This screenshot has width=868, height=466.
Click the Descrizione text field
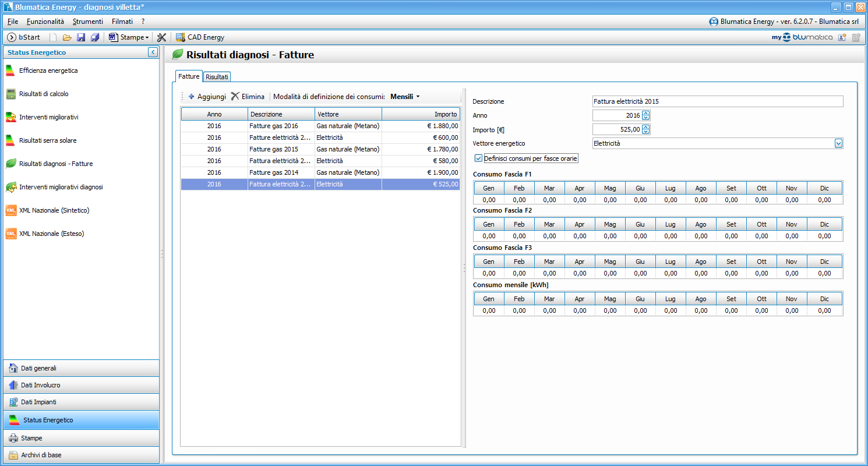coord(717,101)
